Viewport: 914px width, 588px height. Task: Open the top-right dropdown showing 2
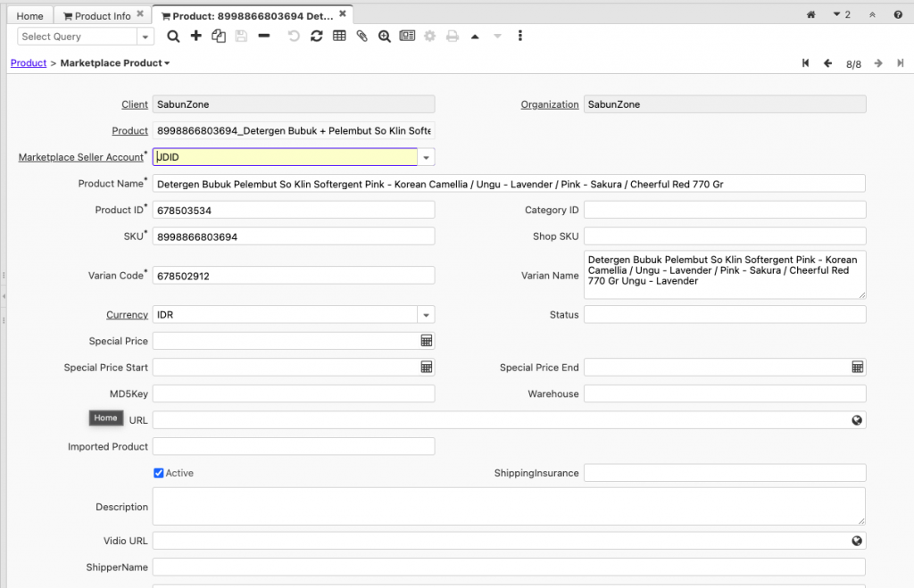[x=842, y=15]
